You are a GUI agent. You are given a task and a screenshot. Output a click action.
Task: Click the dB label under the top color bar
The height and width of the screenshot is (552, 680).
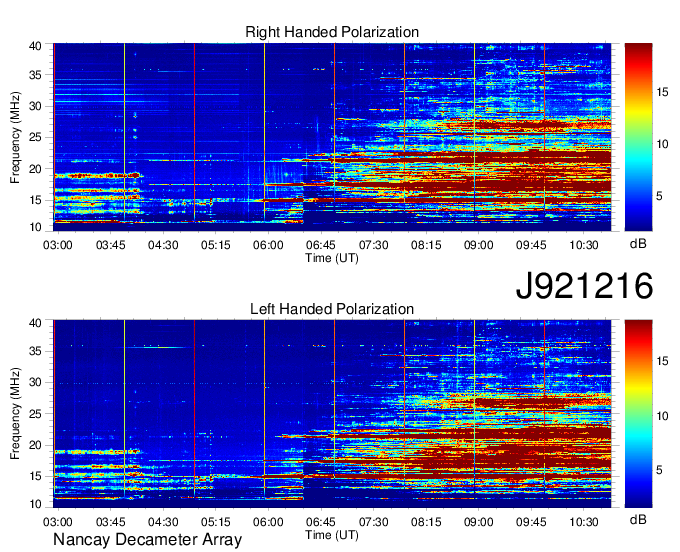(x=638, y=244)
